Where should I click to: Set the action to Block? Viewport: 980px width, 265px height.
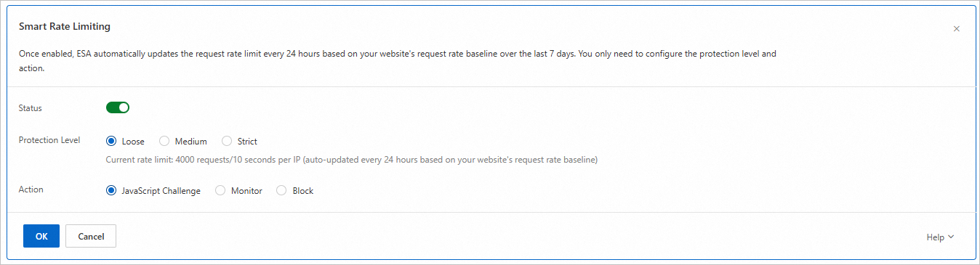pyautogui.click(x=282, y=191)
